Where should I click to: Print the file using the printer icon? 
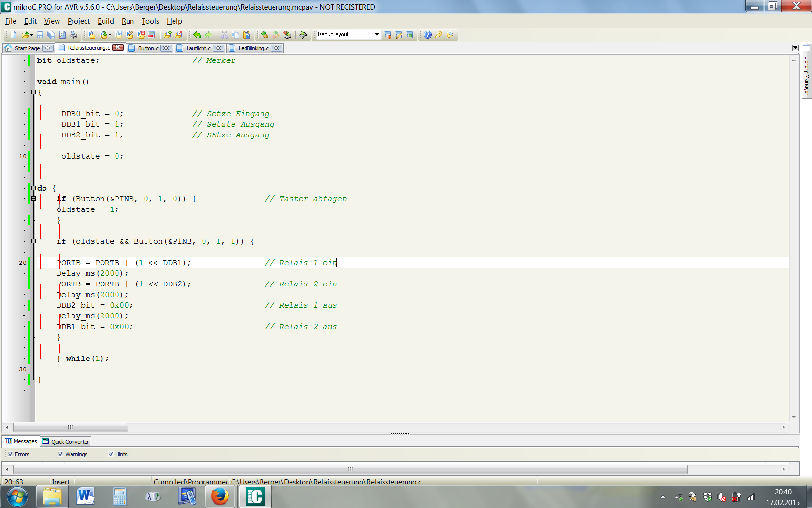(73, 35)
